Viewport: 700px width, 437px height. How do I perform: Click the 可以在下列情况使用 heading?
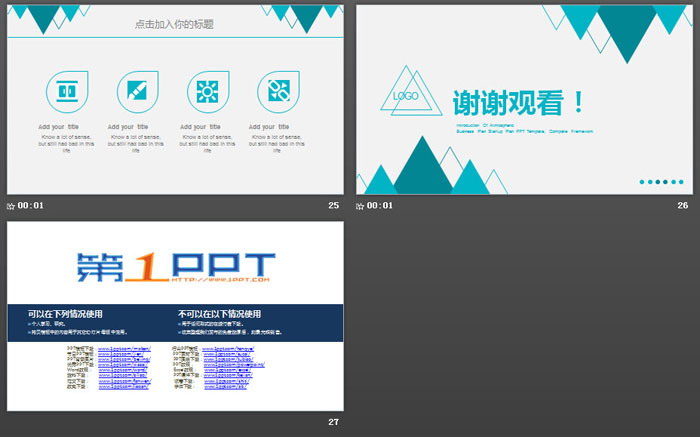coord(65,314)
